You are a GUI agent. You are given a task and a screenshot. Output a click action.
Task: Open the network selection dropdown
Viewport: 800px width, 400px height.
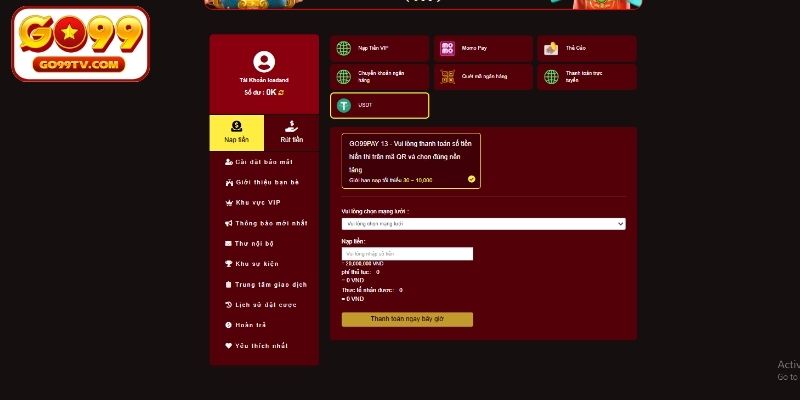[483, 224]
